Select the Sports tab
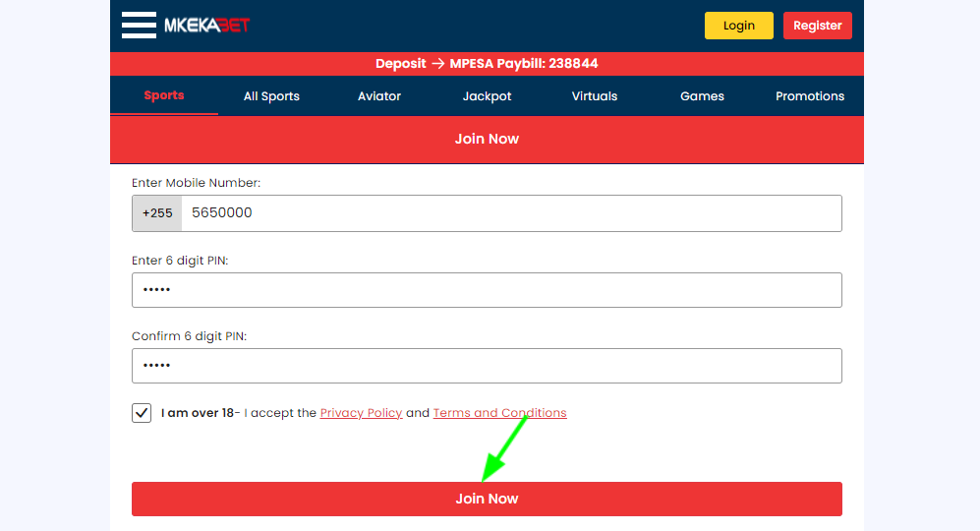Screen dimensions: 980x531 [164, 95]
